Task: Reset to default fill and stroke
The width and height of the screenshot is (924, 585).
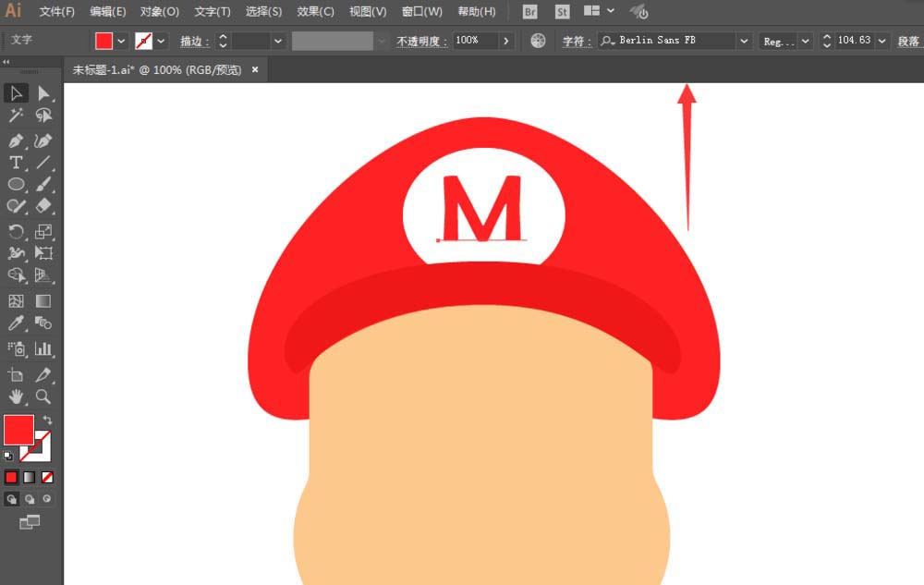Action: [x=8, y=456]
